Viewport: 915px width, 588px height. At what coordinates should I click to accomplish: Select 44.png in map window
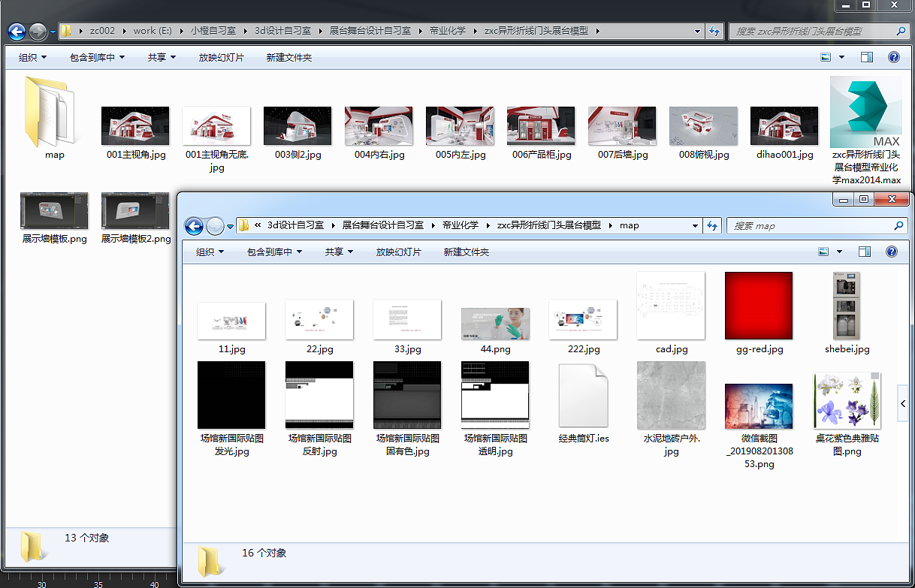[x=495, y=324]
